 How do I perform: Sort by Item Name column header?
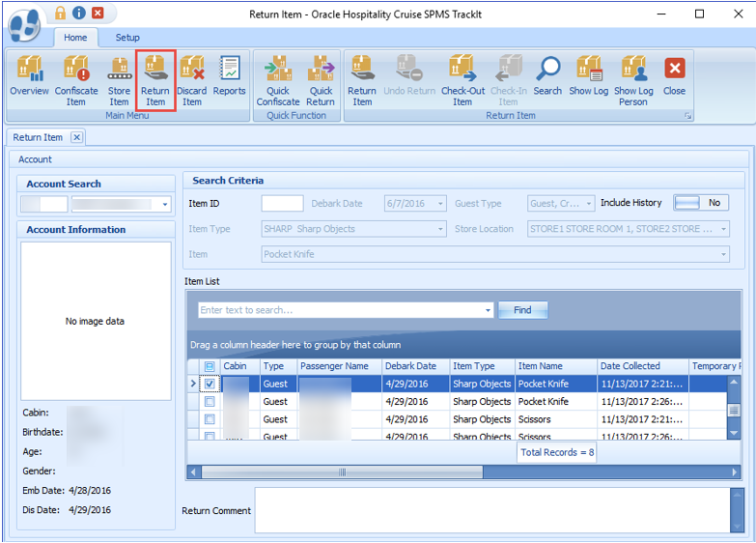(556, 366)
